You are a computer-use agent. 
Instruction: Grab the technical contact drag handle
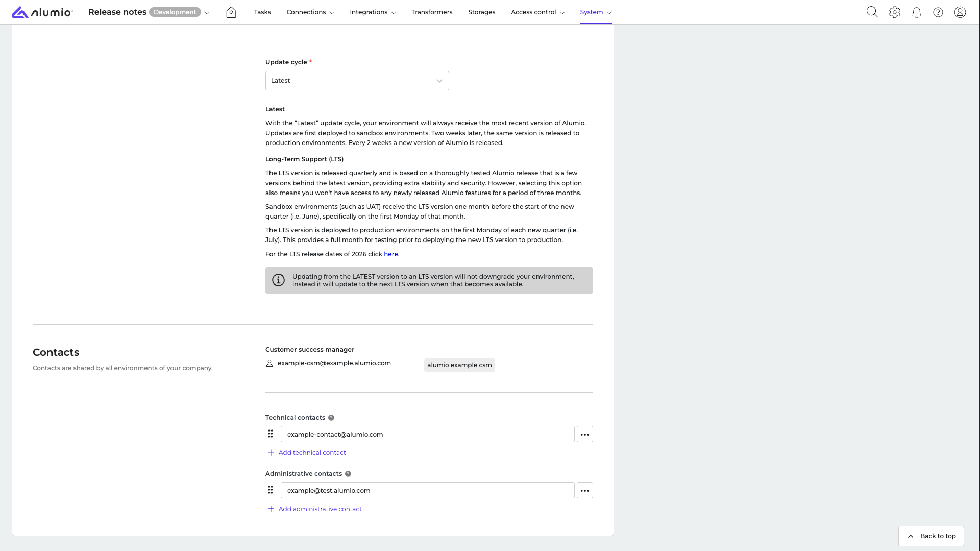271,434
